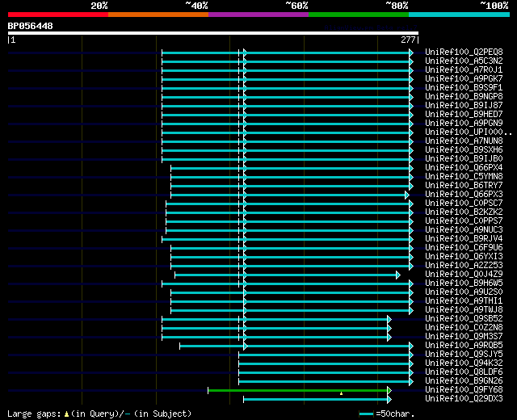
Task: Click the green arrowhead ending Q9FY68 alignment
Action: coord(389,391)
